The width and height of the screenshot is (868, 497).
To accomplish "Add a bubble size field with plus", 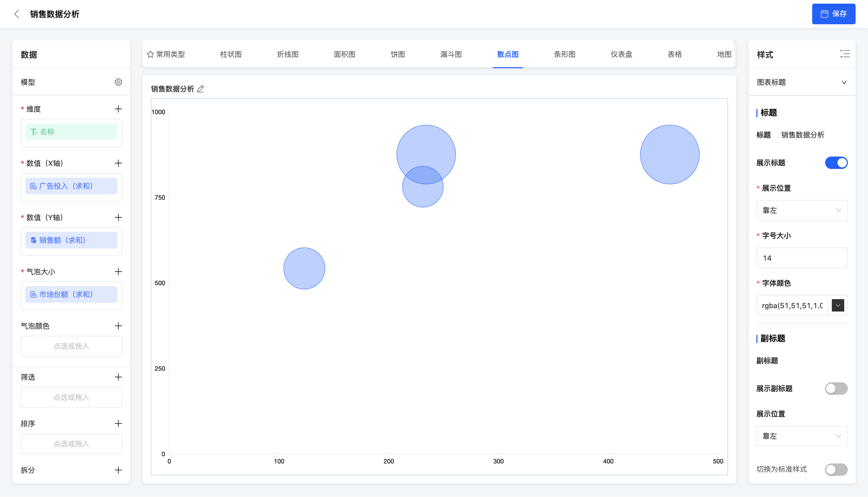I will coord(118,272).
